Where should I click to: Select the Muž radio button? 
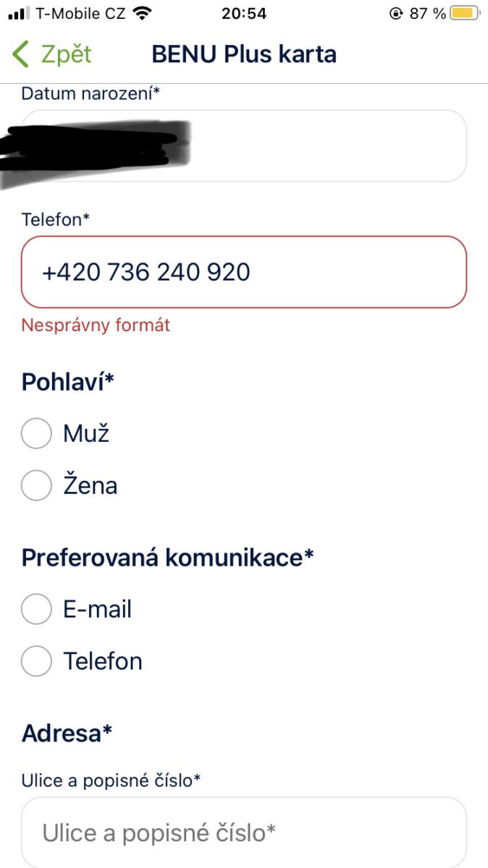click(x=36, y=434)
